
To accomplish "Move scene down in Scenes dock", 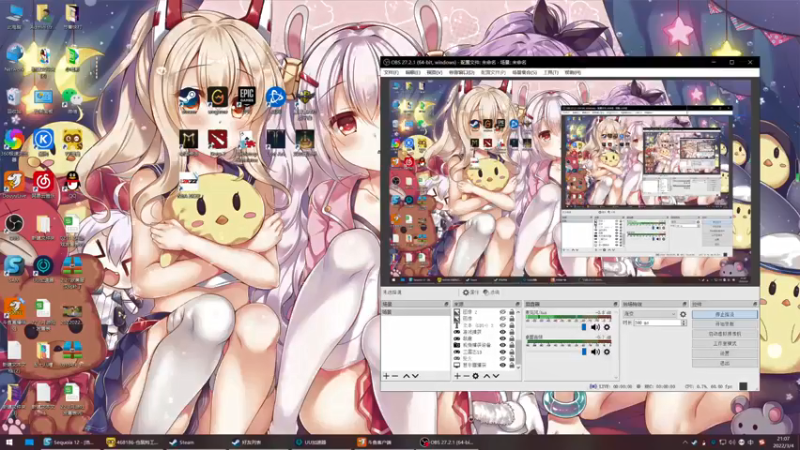I will point(415,376).
